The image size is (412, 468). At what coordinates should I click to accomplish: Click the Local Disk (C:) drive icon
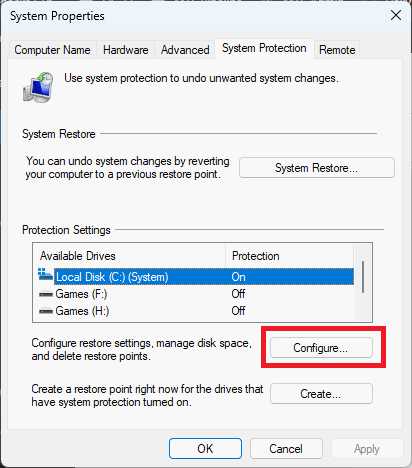tap(45, 274)
